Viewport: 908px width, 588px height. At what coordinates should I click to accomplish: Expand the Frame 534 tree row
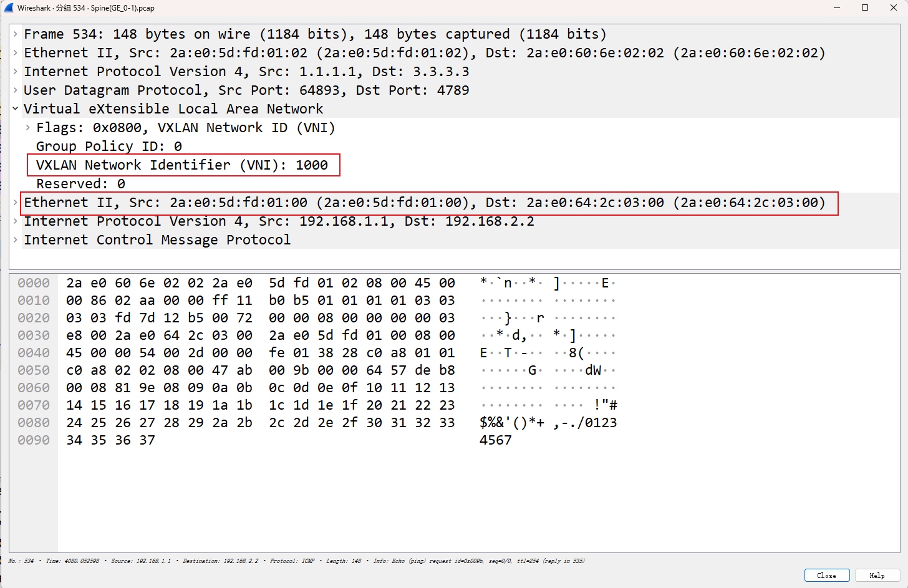15,34
